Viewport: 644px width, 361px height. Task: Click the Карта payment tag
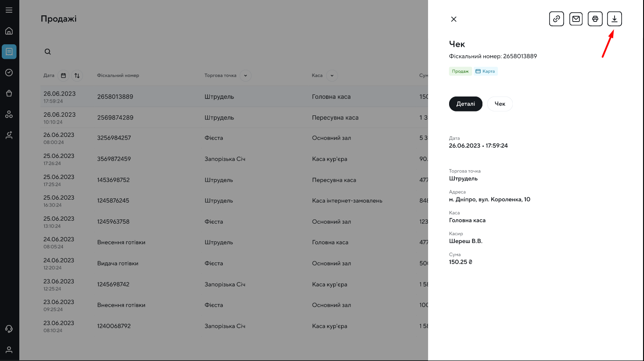point(486,71)
